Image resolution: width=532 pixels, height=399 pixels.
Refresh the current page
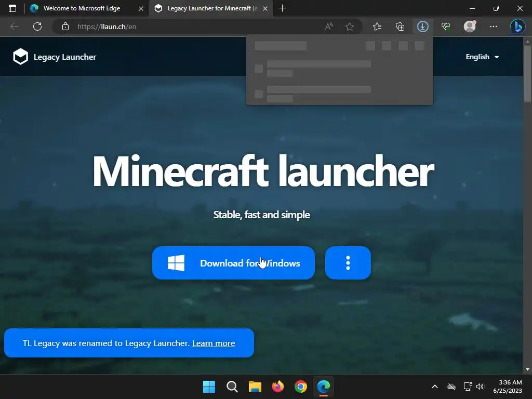(x=37, y=26)
